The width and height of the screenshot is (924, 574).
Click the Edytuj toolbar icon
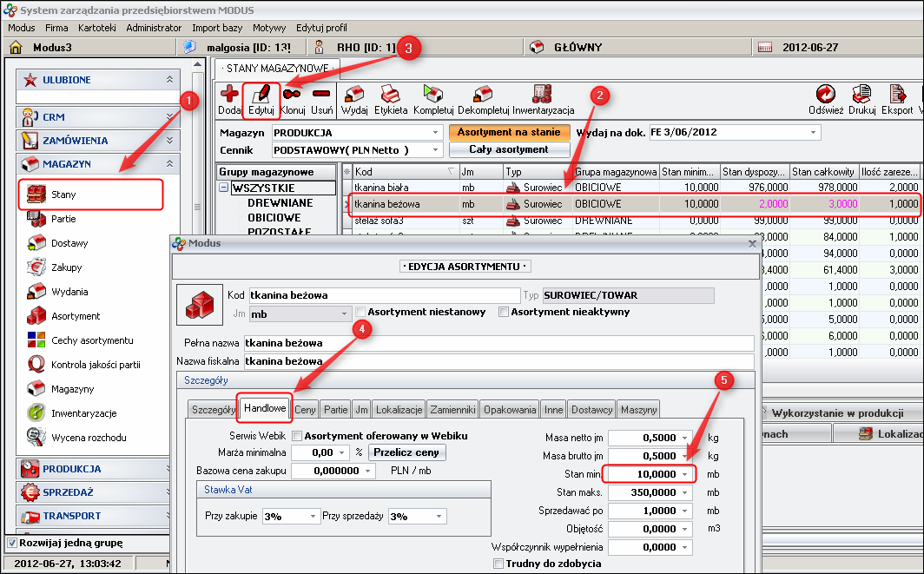coord(261,94)
